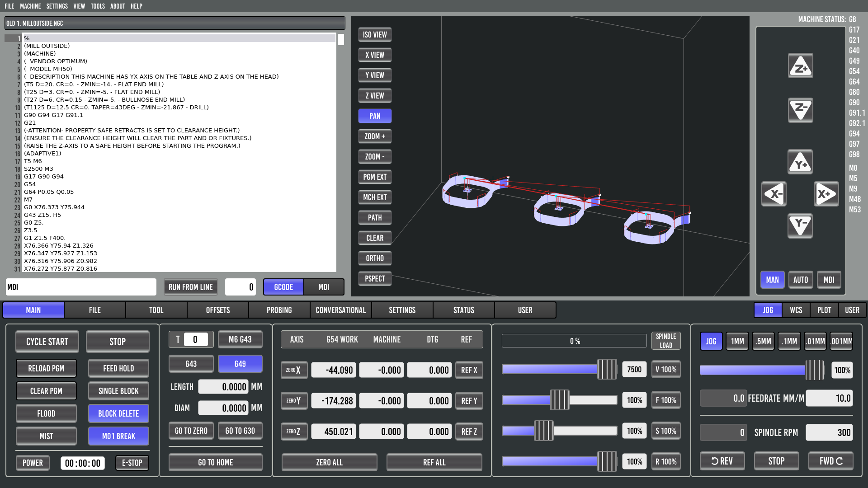Start spindle forward with FWD button
The image size is (868, 488).
[x=830, y=461]
